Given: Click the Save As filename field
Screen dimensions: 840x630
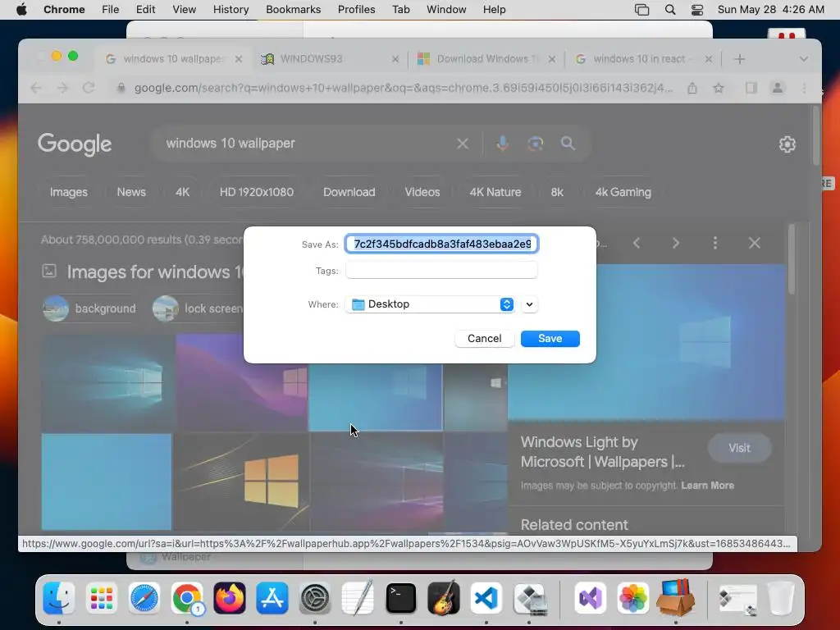Looking at the screenshot, I should (x=441, y=244).
